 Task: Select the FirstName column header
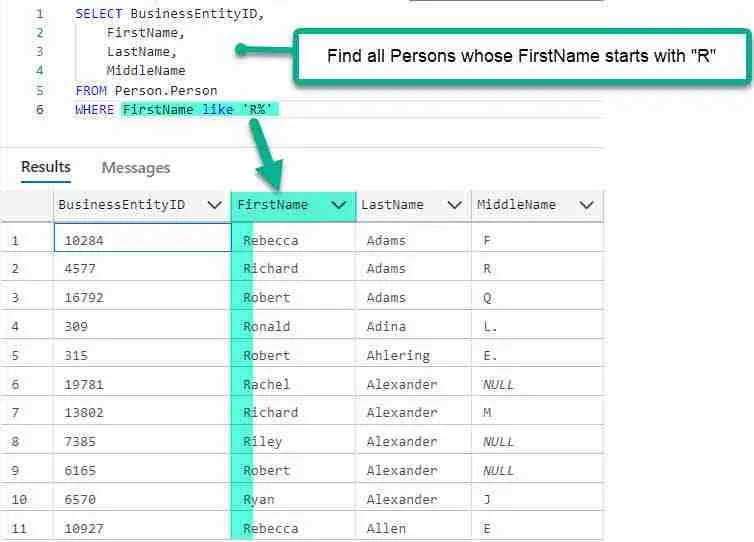(293, 206)
